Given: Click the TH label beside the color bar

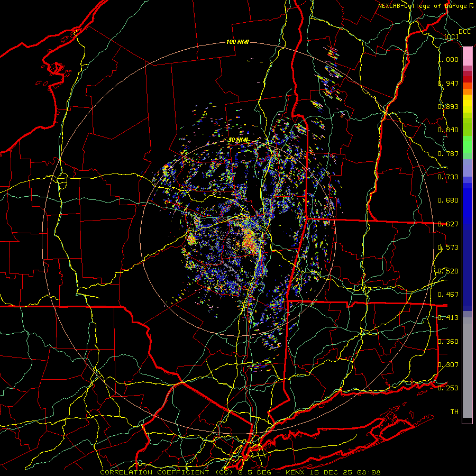Looking at the screenshot, I should pos(454,412).
